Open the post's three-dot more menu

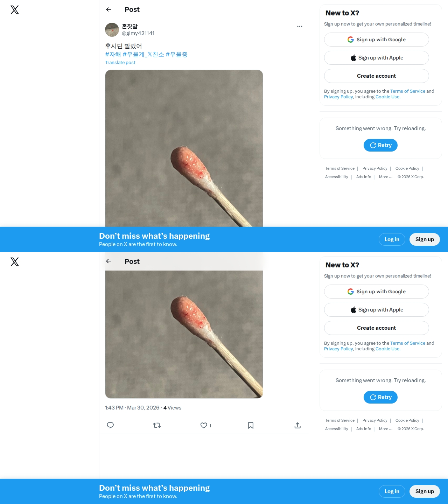tap(300, 26)
